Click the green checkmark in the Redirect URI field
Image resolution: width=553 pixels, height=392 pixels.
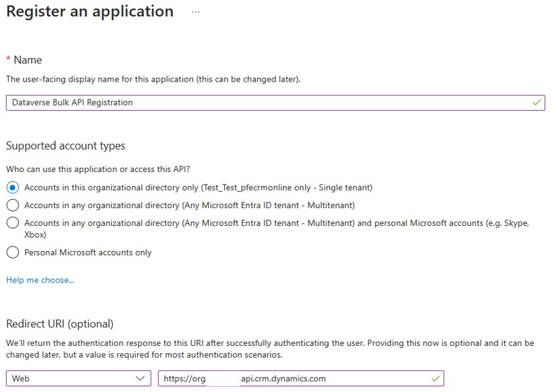435,379
